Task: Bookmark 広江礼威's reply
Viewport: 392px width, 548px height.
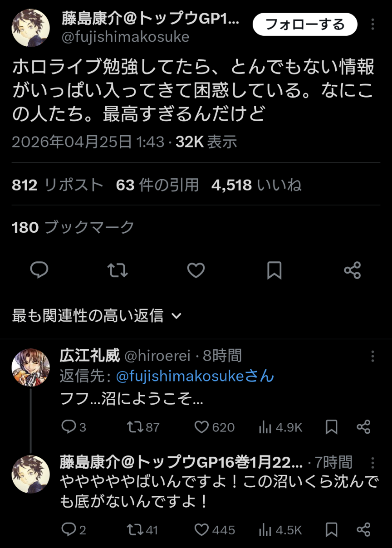Action: pos(332,427)
